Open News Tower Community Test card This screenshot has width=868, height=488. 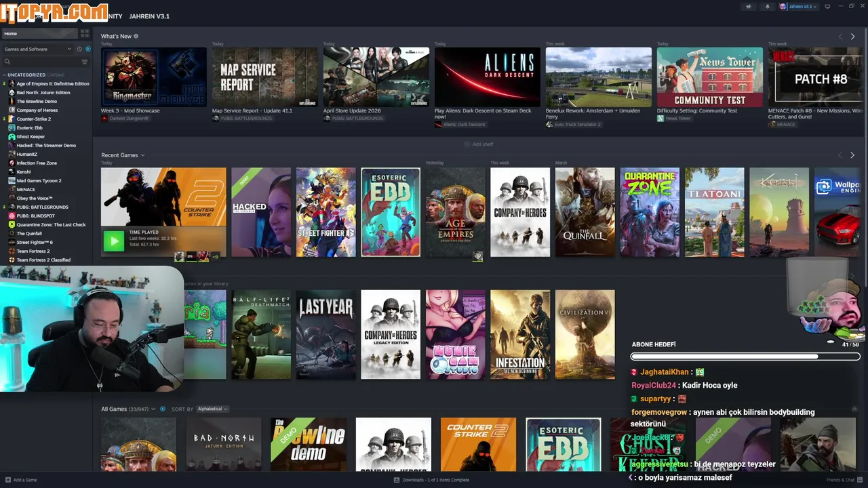[x=710, y=77]
